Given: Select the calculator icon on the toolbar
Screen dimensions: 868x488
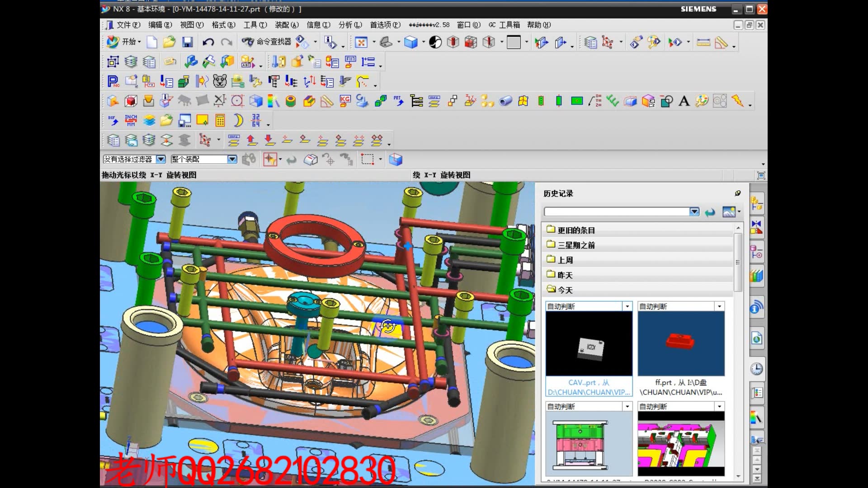Looking at the screenshot, I should coord(220,120).
